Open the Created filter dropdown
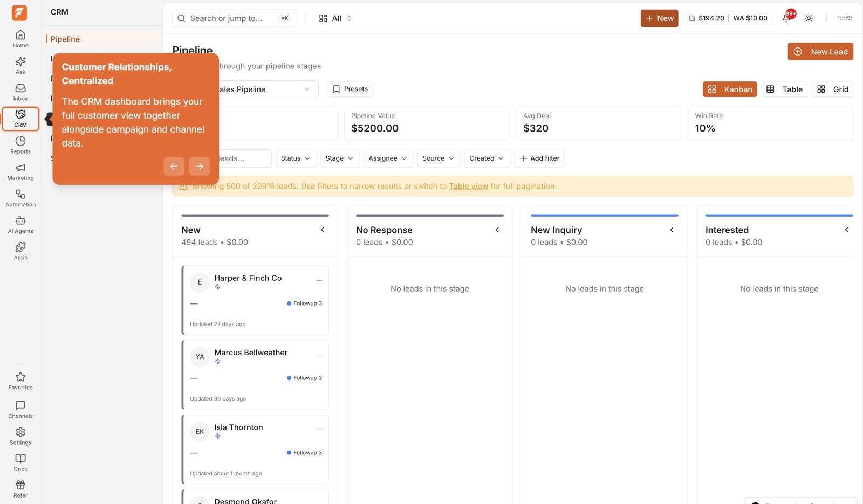The height and width of the screenshot is (504, 863). (x=487, y=158)
